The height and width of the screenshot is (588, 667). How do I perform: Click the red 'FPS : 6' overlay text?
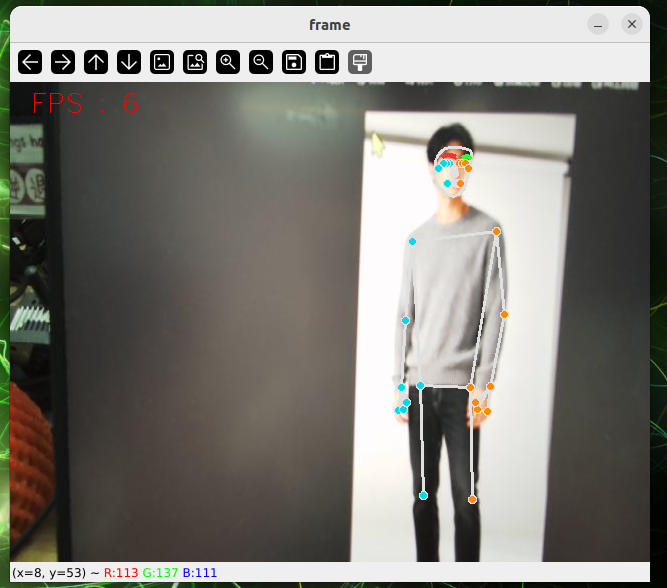(x=85, y=103)
